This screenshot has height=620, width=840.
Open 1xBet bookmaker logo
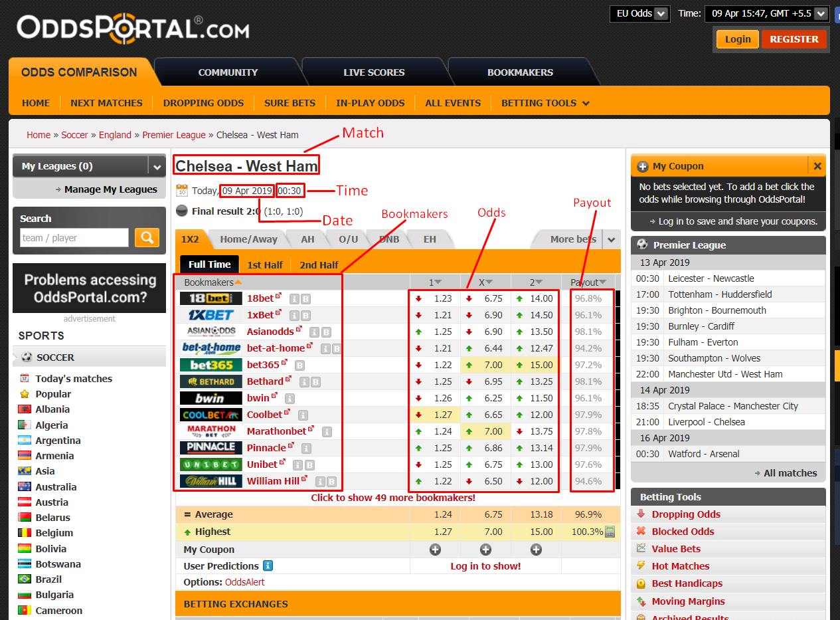tap(211, 315)
